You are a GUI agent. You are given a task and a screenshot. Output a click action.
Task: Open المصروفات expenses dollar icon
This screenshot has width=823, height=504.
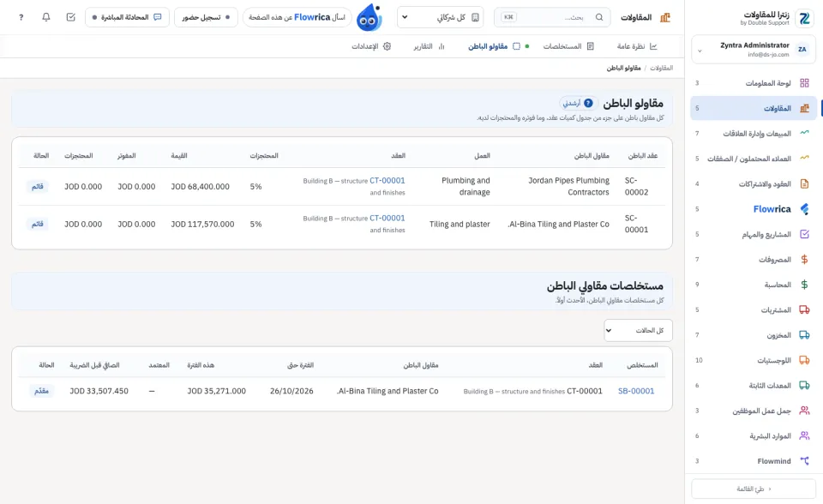(x=804, y=260)
